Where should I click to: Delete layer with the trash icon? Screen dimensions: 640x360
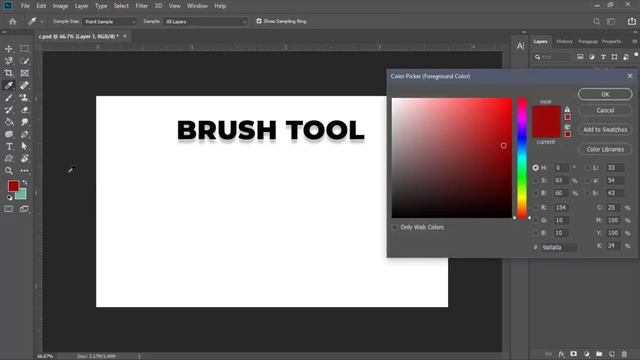[624, 354]
